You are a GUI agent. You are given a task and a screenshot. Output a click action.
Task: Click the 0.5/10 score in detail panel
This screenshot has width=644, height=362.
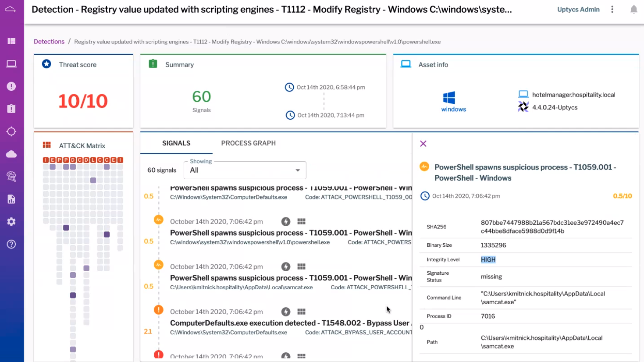(x=623, y=196)
